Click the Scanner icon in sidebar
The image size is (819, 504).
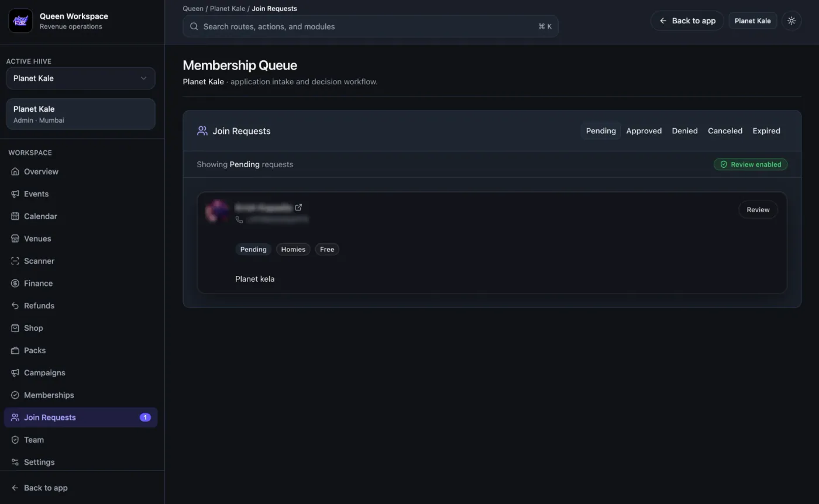(15, 261)
